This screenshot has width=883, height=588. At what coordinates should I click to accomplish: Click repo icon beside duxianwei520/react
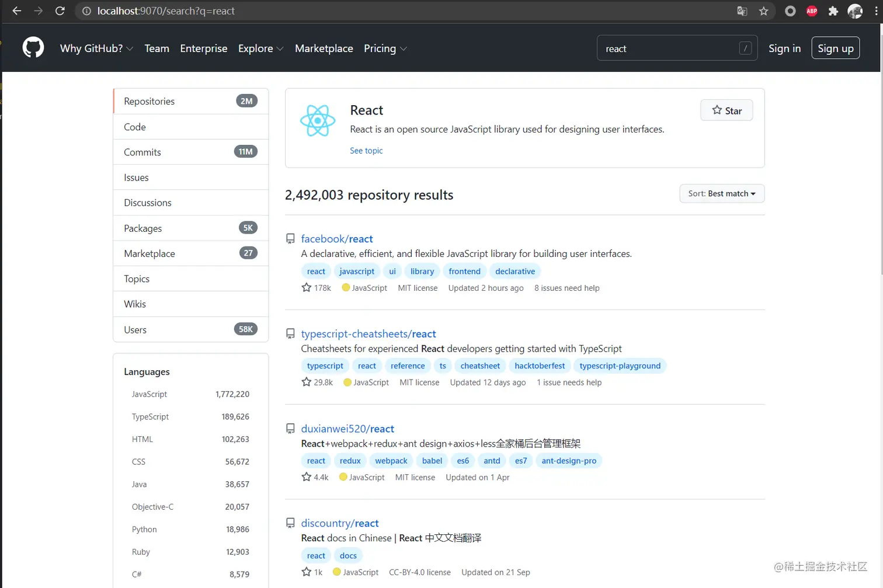click(x=290, y=429)
